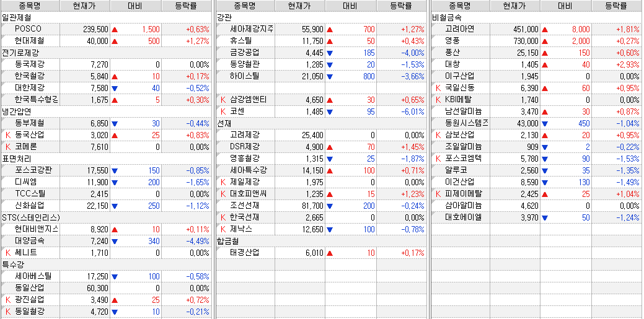Click the K marker beside 광진실업
The height and width of the screenshot is (319, 644).
pos(8,300)
